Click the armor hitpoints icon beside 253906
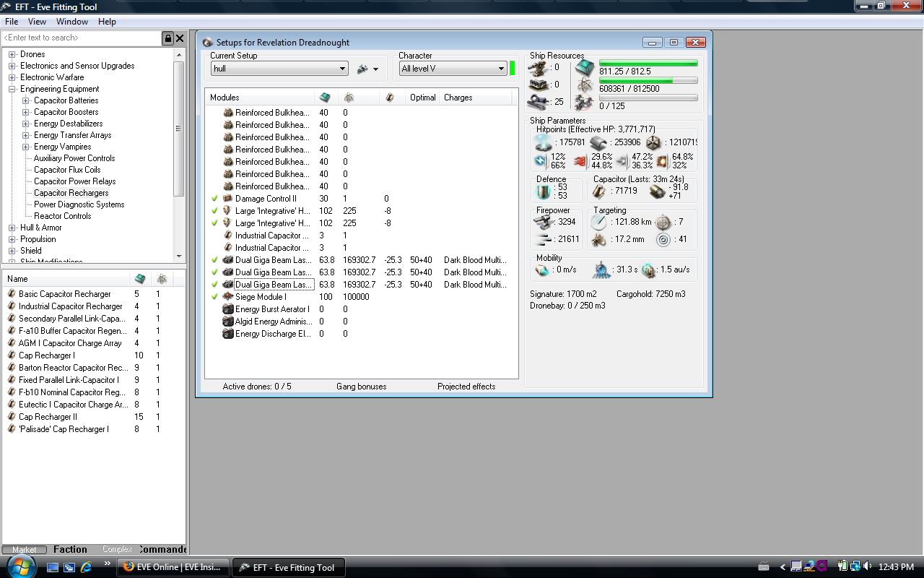 (598, 142)
